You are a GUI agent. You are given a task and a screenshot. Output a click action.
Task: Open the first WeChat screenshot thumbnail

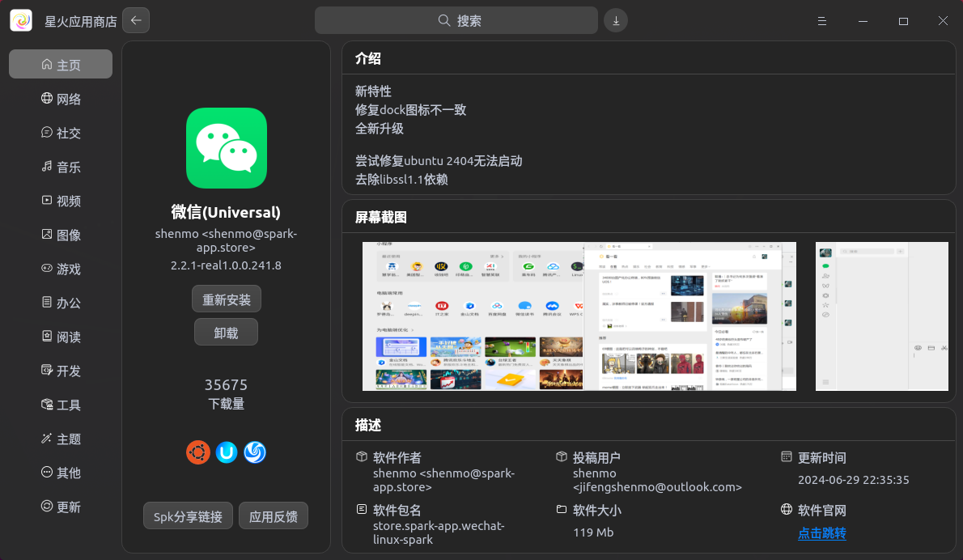(x=579, y=316)
